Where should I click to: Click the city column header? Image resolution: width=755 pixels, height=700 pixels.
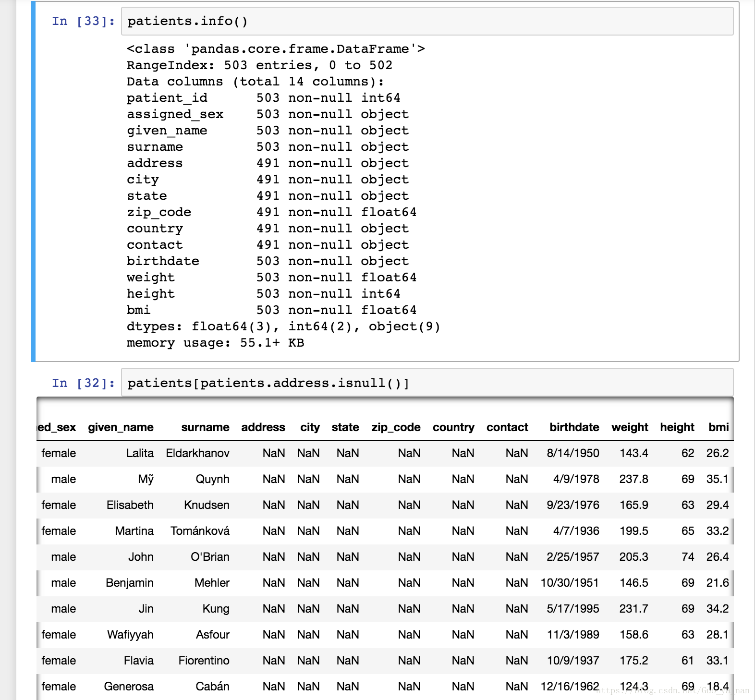point(310,427)
